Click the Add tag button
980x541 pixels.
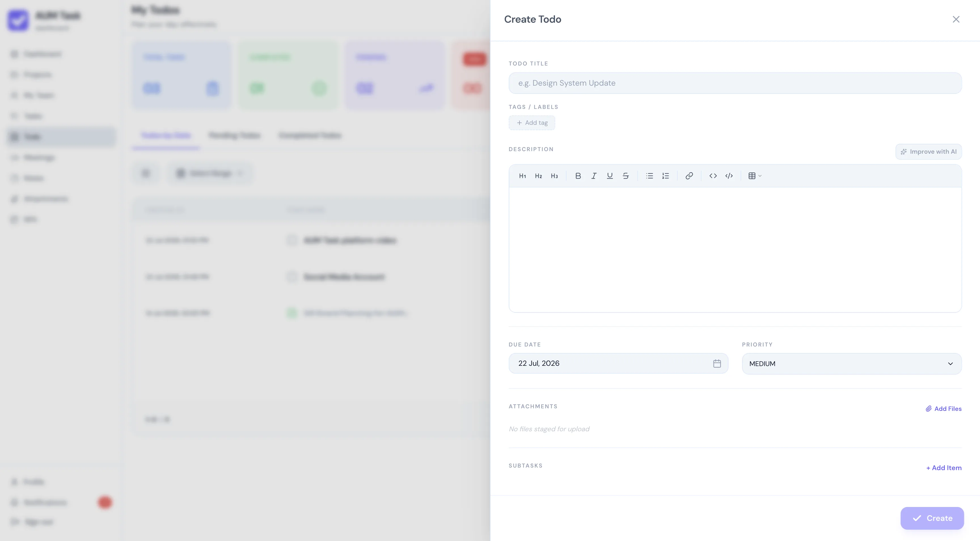click(x=532, y=123)
